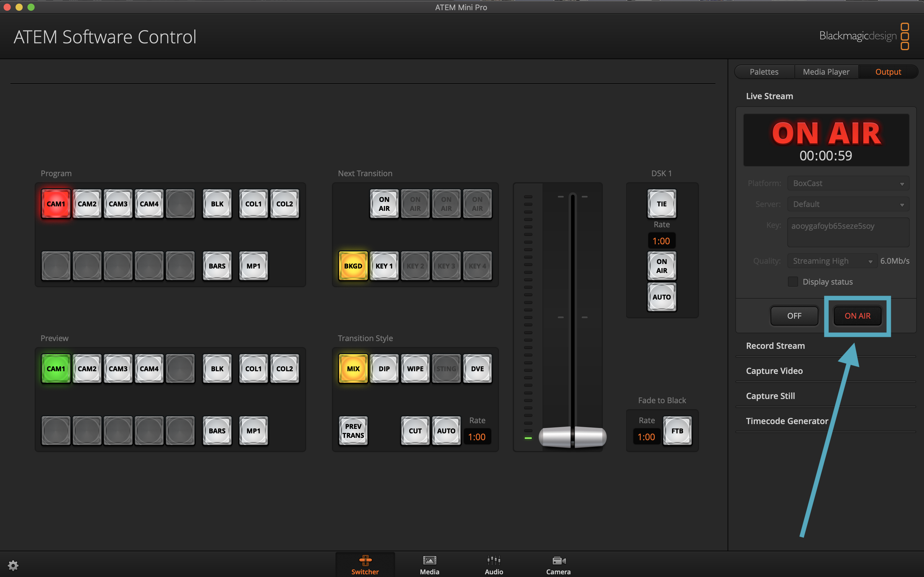The image size is (924, 577).
Task: Click the OFF button to stop streaming
Action: pos(794,316)
